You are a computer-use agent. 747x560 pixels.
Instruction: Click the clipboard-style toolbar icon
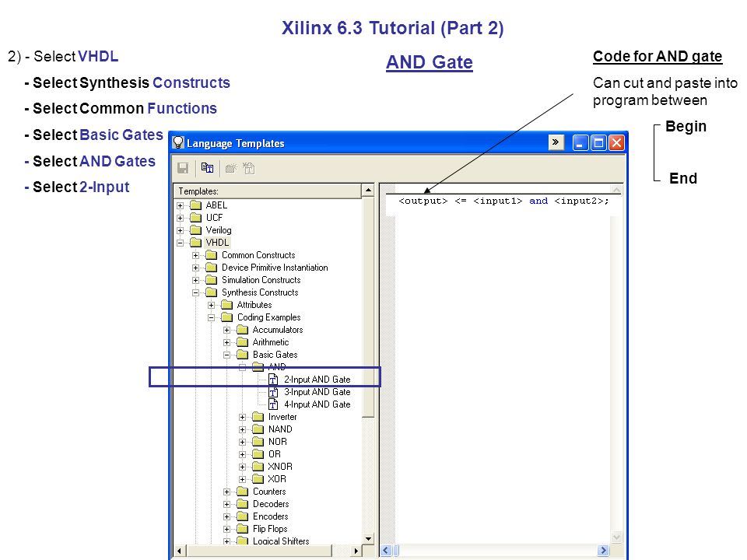[x=249, y=168]
